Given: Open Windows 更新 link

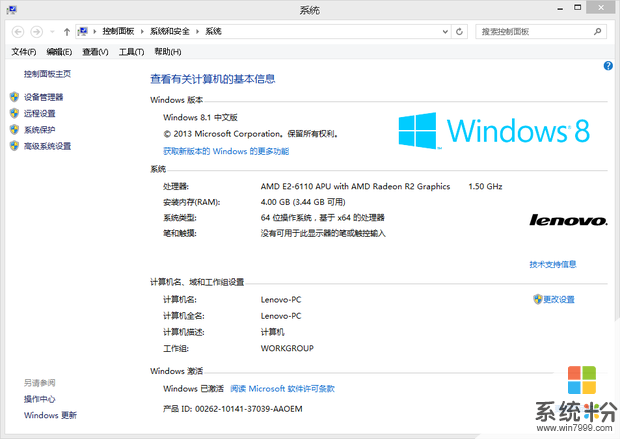Looking at the screenshot, I should pos(50,415).
